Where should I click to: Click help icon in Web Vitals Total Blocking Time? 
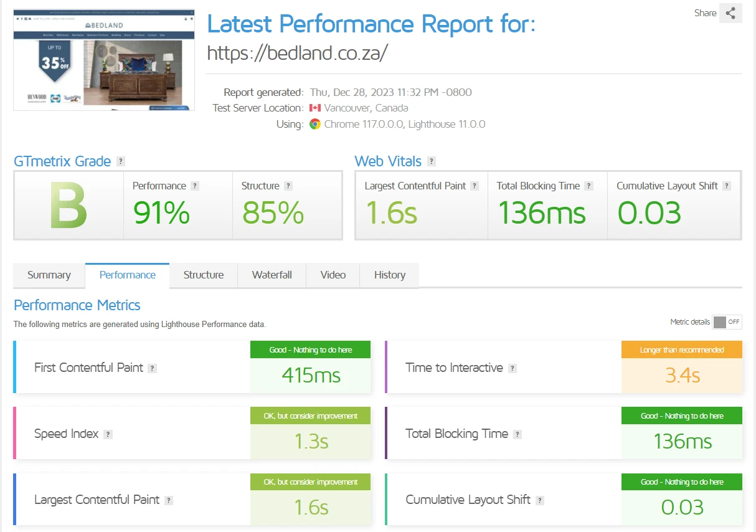589,186
